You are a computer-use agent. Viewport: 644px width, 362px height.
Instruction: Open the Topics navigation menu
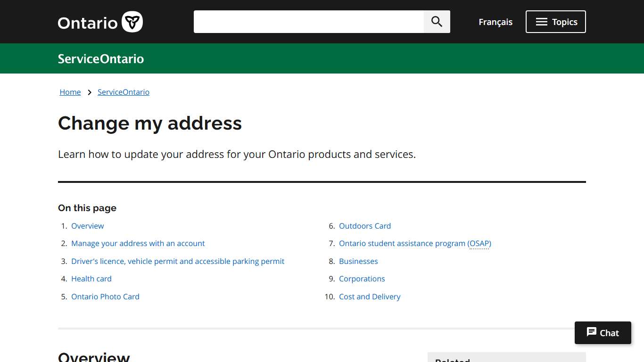tap(555, 21)
